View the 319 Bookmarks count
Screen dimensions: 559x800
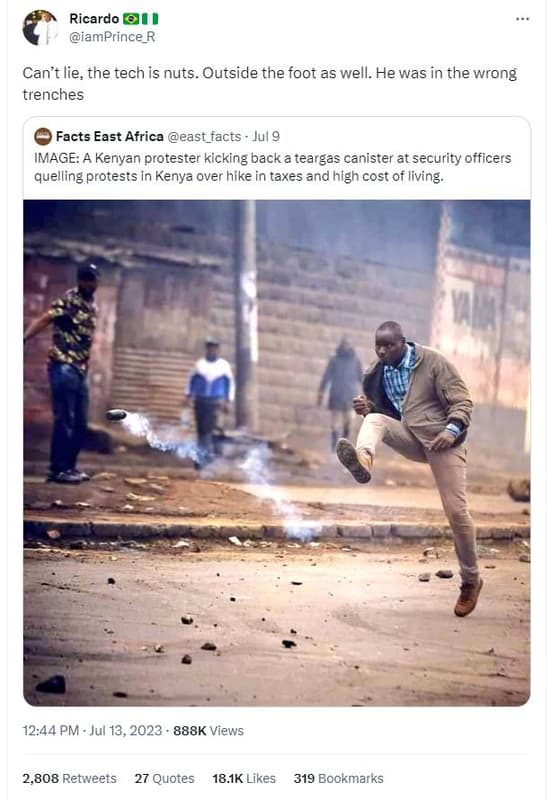(x=338, y=779)
